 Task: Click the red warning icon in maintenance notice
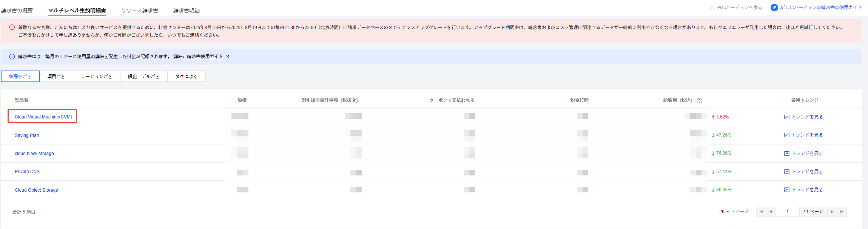[12, 27]
